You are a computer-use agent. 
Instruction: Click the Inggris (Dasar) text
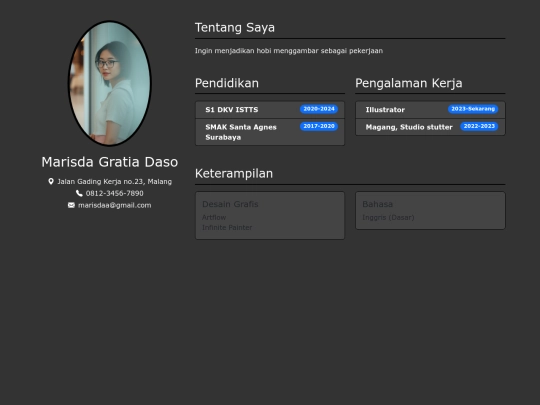click(388, 217)
